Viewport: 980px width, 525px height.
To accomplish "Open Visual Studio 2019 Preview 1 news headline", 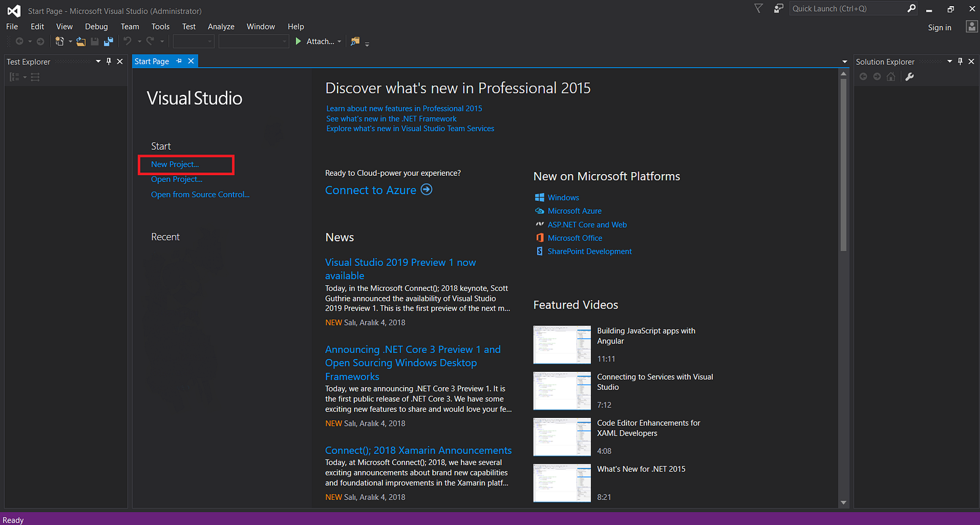I will click(x=401, y=269).
